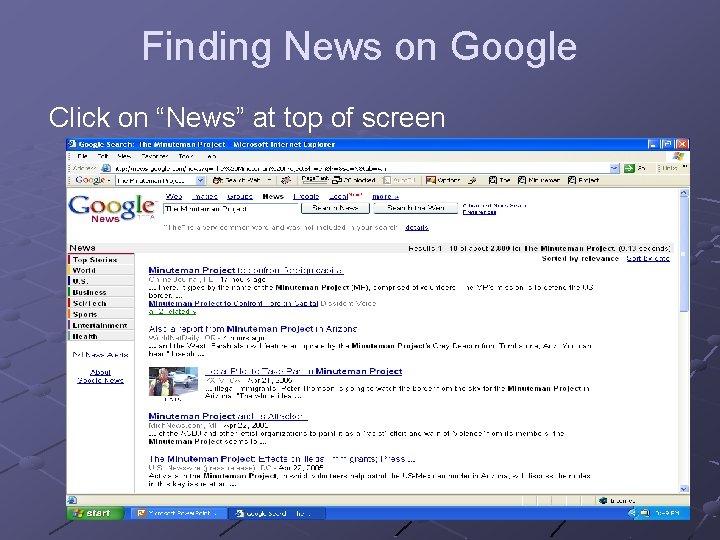Click the popup blocked icon on the toolbar
This screenshot has height=540, width=720.
click(337, 180)
